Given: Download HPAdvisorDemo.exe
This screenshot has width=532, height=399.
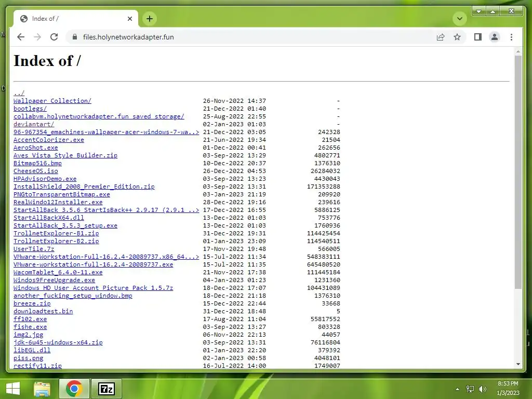Looking at the screenshot, I should click(x=45, y=179).
